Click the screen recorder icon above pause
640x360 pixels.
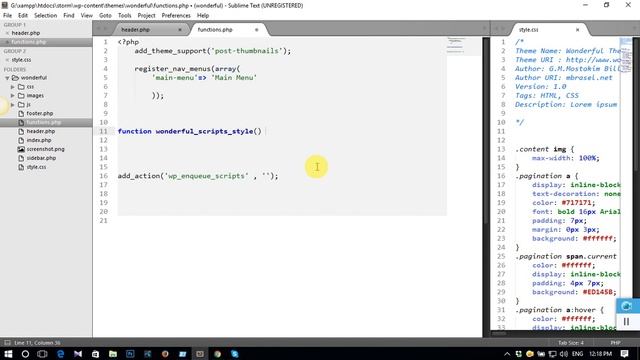[x=627, y=306]
